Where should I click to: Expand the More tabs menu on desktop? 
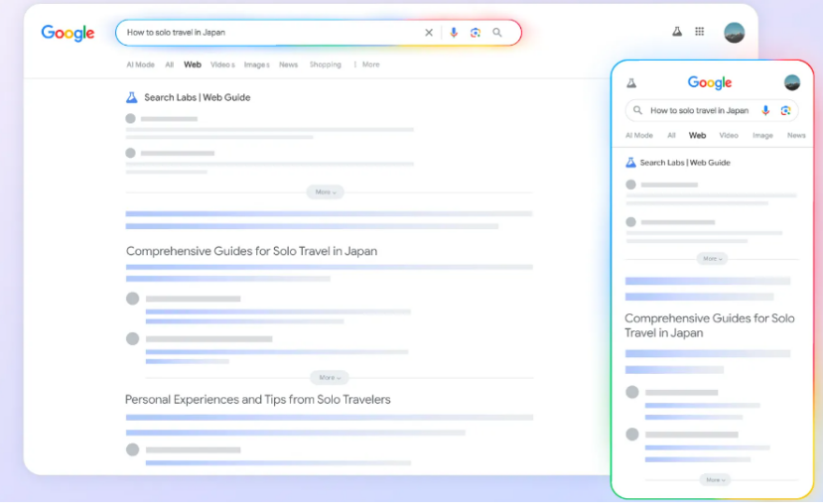pos(366,64)
